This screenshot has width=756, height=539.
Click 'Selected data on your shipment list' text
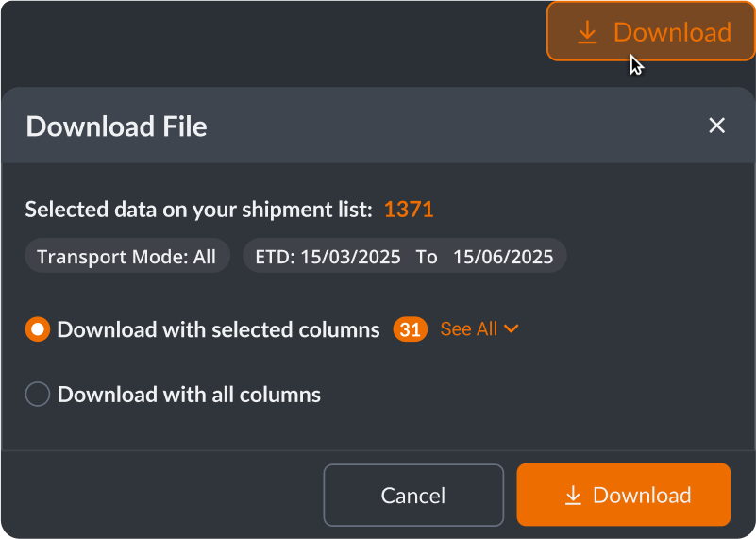[198, 210]
